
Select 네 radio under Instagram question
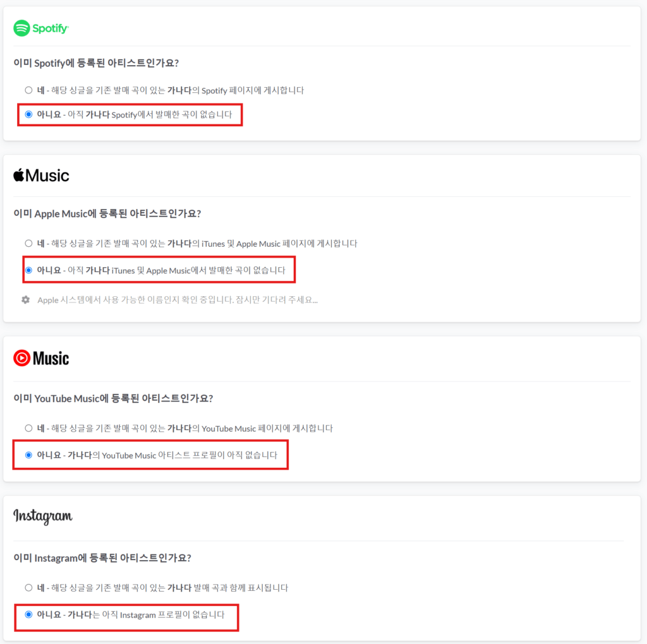28,588
